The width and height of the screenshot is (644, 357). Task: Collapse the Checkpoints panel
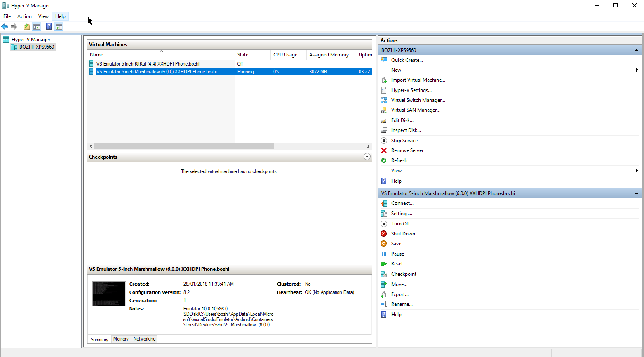tap(367, 157)
